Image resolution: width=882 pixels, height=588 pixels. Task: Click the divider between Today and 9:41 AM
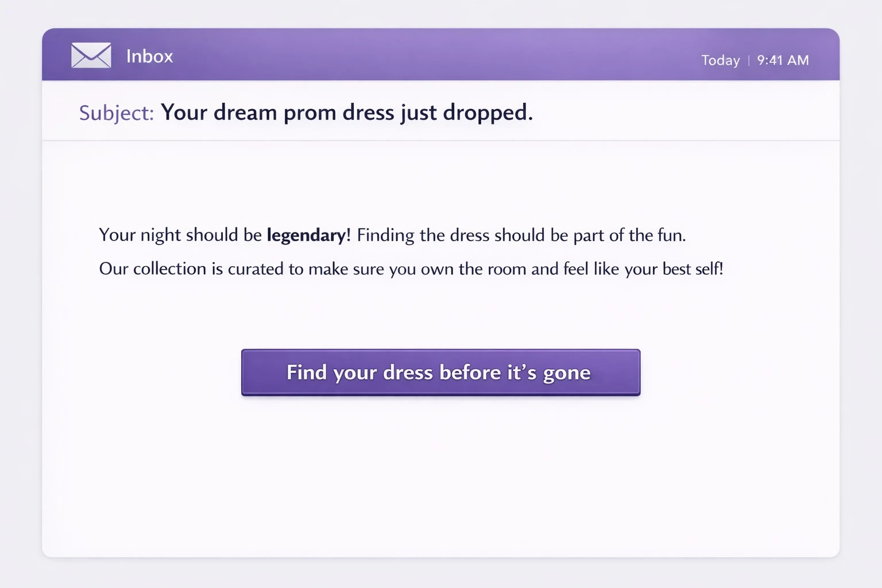coord(749,60)
